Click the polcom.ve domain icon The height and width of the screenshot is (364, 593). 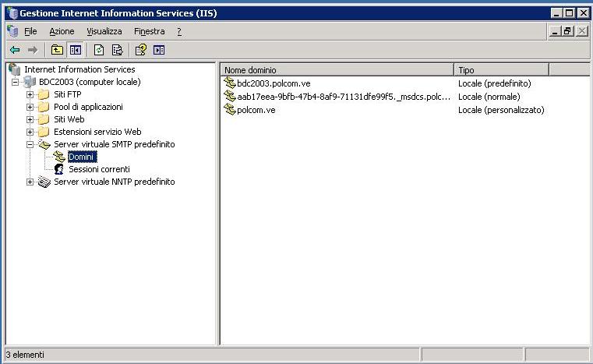click(x=230, y=109)
